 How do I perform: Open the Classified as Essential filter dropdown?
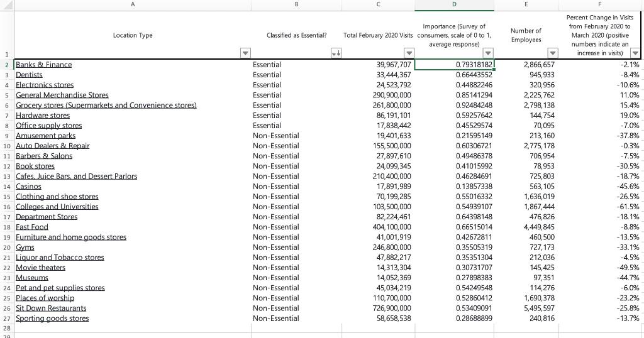pos(336,53)
